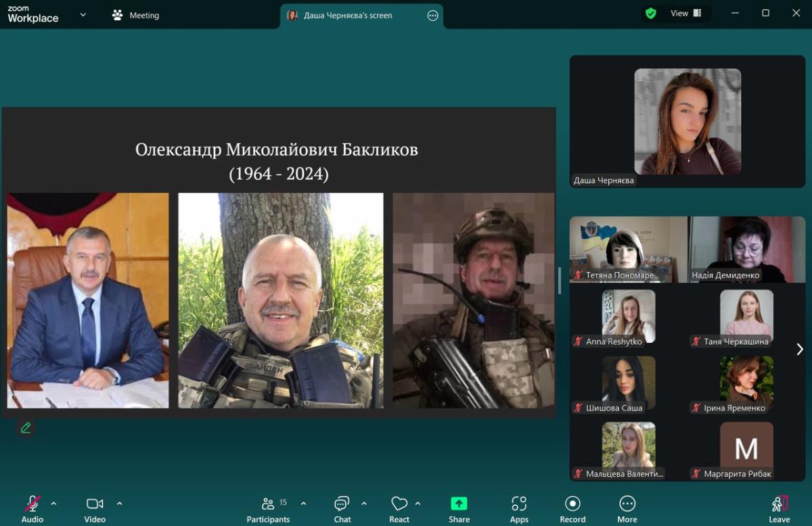This screenshot has width=812, height=526.
Task: Open the Participants panel icon
Action: click(268, 504)
